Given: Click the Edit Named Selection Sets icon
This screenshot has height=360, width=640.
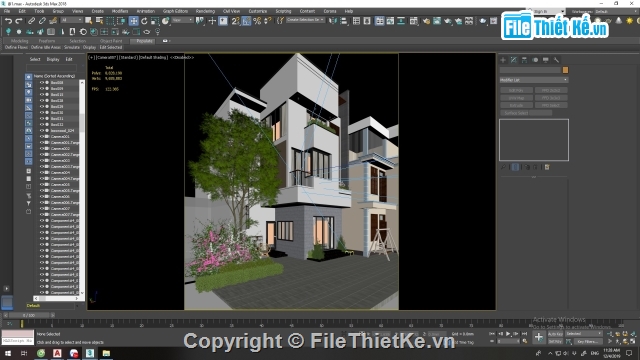Looking at the screenshot, I should tap(280, 20).
